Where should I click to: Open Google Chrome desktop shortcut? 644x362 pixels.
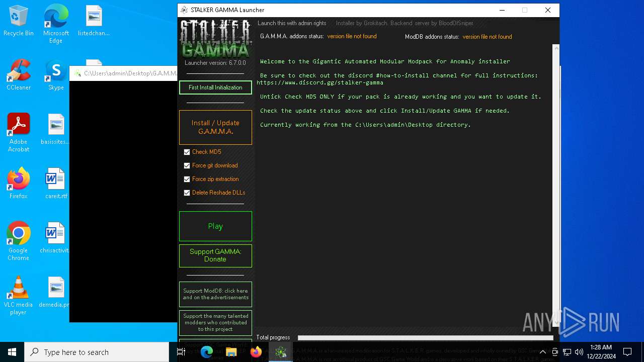tap(19, 241)
